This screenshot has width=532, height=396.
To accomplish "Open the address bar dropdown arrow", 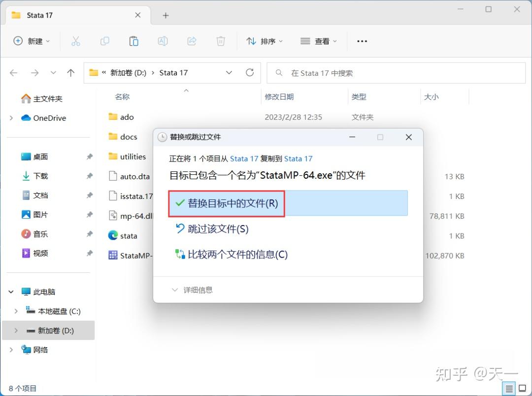I will pyautogui.click(x=229, y=72).
